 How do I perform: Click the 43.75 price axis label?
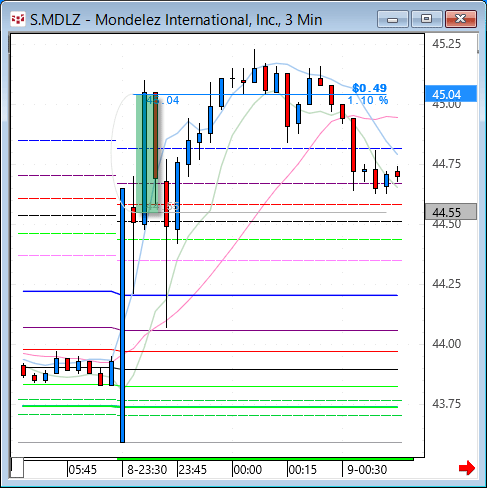click(x=446, y=404)
